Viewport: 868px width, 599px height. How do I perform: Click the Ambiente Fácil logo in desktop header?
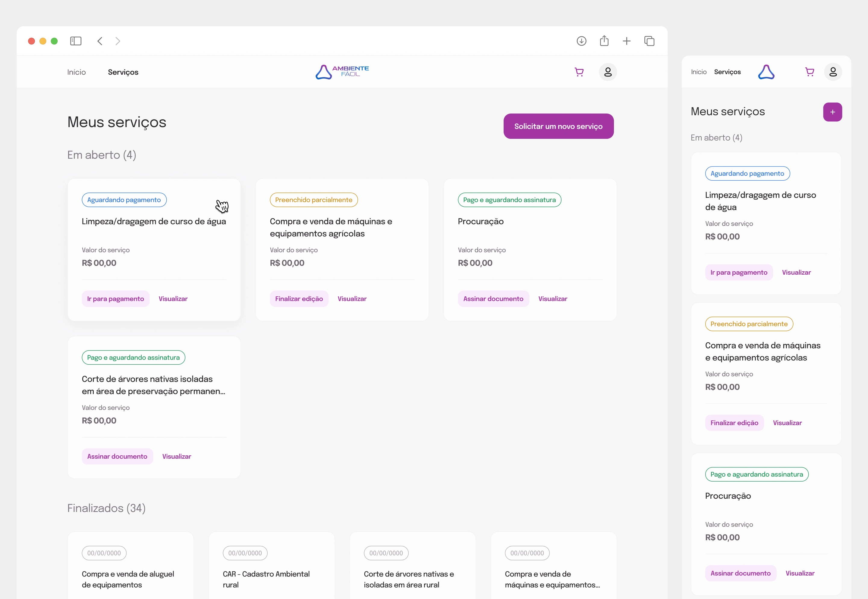pyautogui.click(x=342, y=72)
